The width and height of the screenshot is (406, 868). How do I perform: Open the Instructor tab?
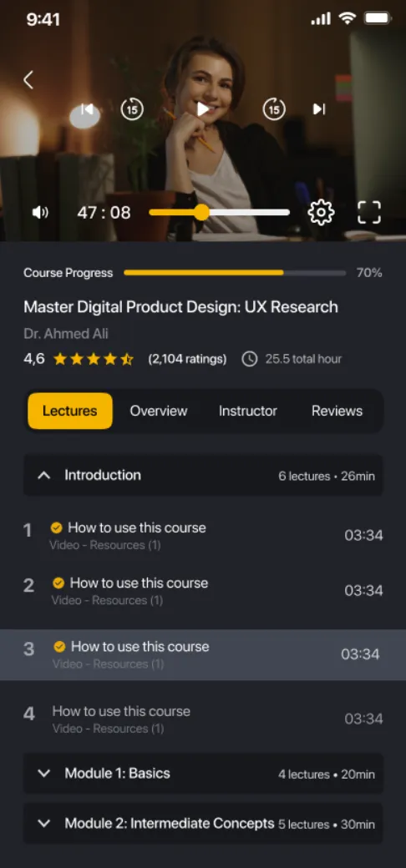pos(247,411)
